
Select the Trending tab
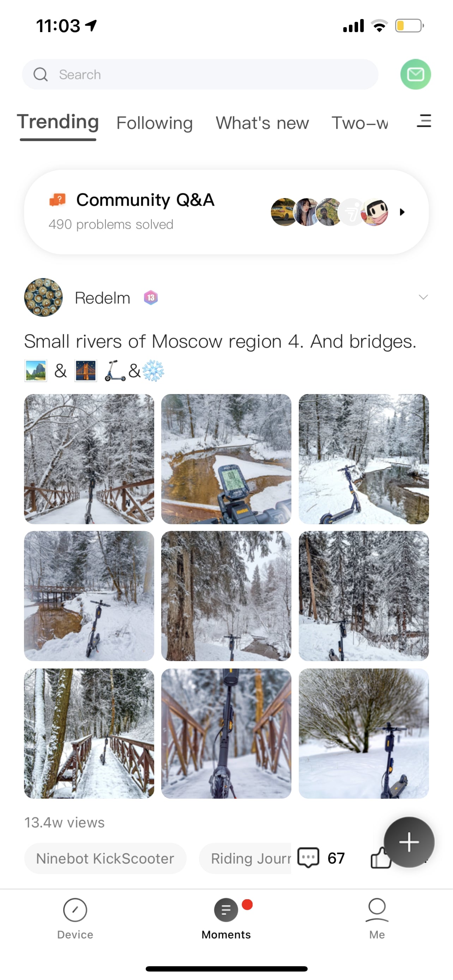(58, 122)
